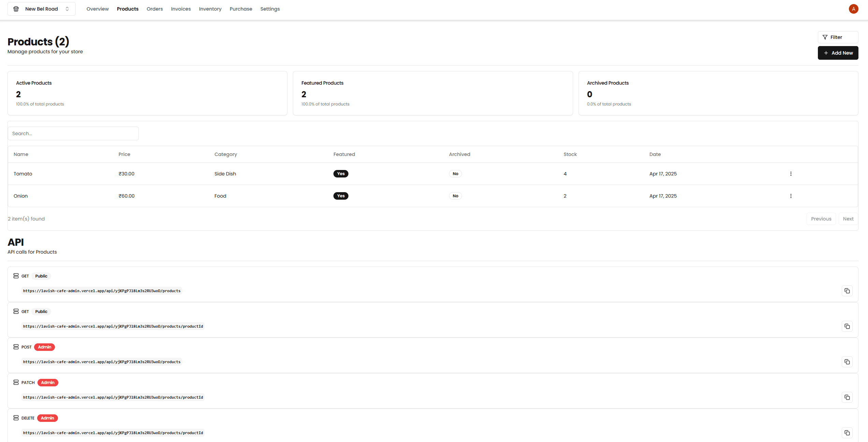Click the Archived Products card

[718, 93]
